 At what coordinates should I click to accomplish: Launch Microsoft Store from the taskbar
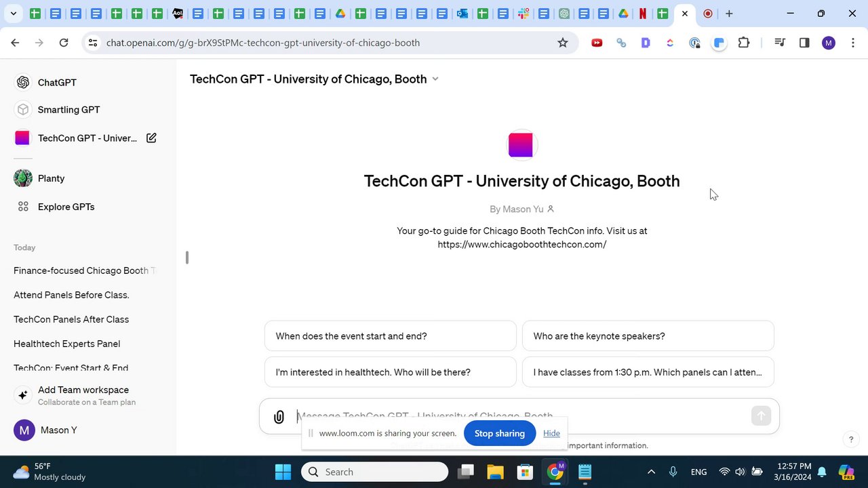click(525, 472)
